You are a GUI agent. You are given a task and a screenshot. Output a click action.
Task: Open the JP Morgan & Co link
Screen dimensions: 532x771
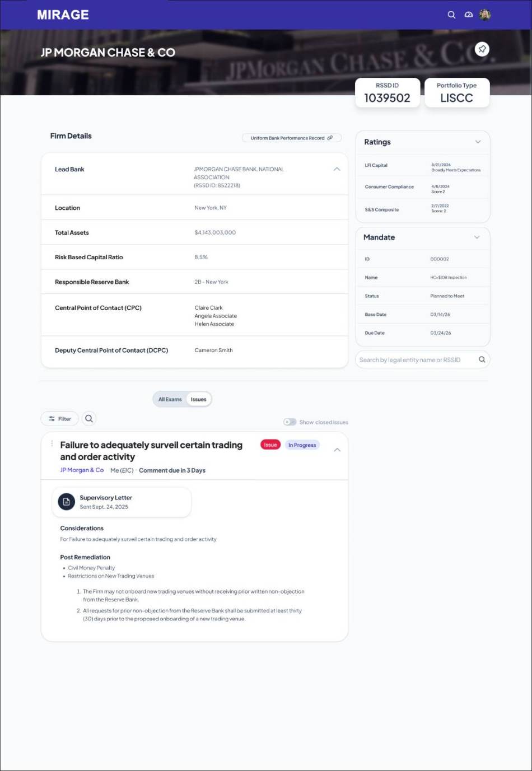tap(82, 470)
